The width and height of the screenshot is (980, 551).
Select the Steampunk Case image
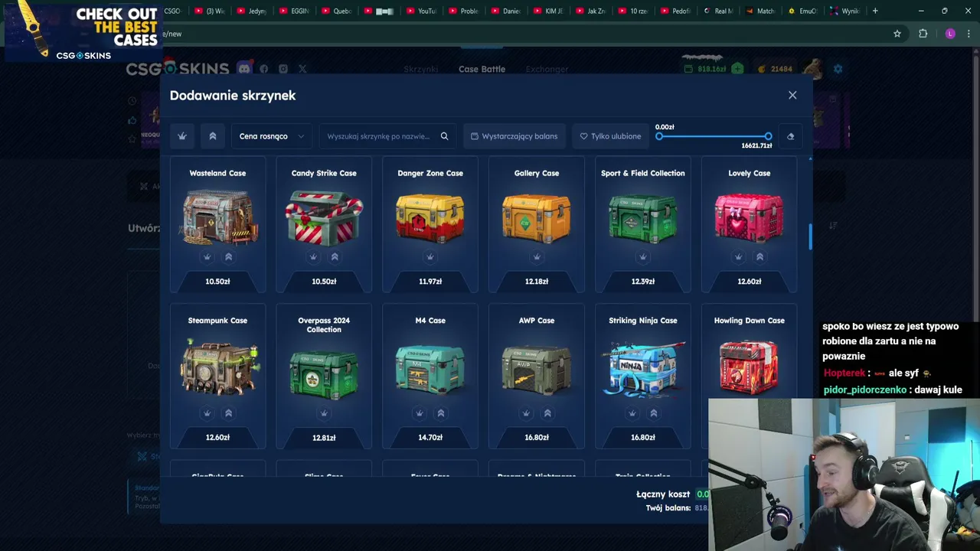219,367
